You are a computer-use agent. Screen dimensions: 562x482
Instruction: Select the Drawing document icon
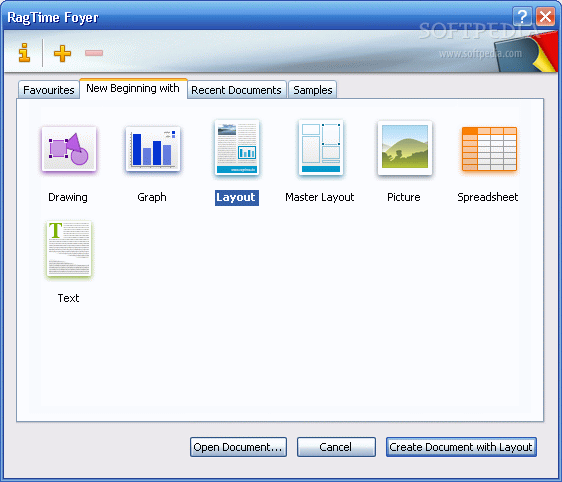pos(69,149)
